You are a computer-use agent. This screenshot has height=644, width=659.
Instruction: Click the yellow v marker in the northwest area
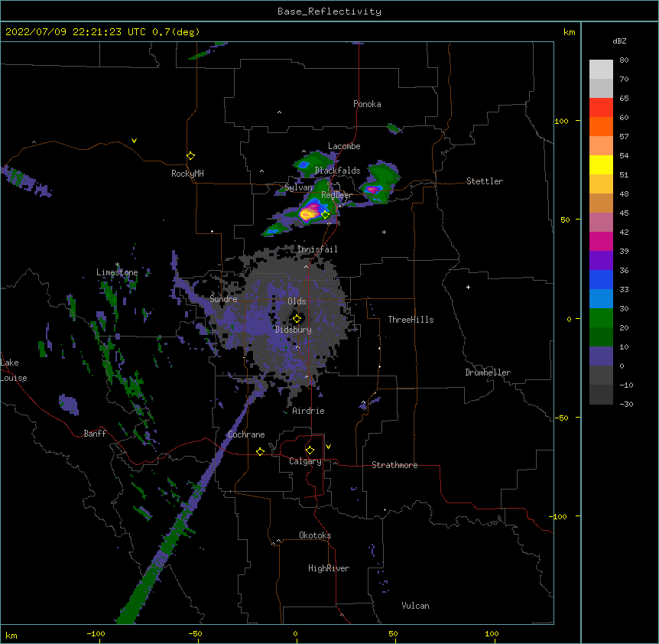coord(134,141)
